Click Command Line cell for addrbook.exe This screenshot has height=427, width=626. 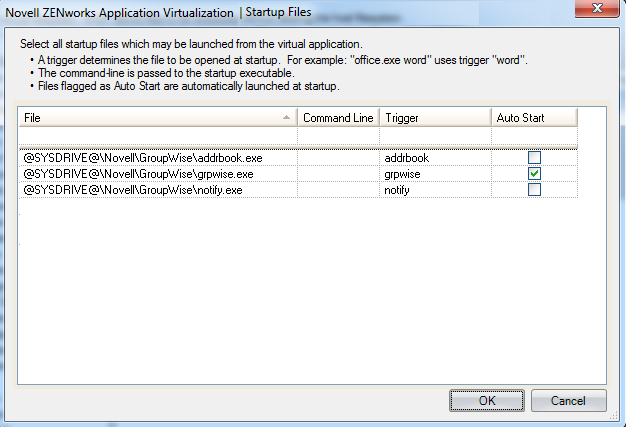(339, 158)
